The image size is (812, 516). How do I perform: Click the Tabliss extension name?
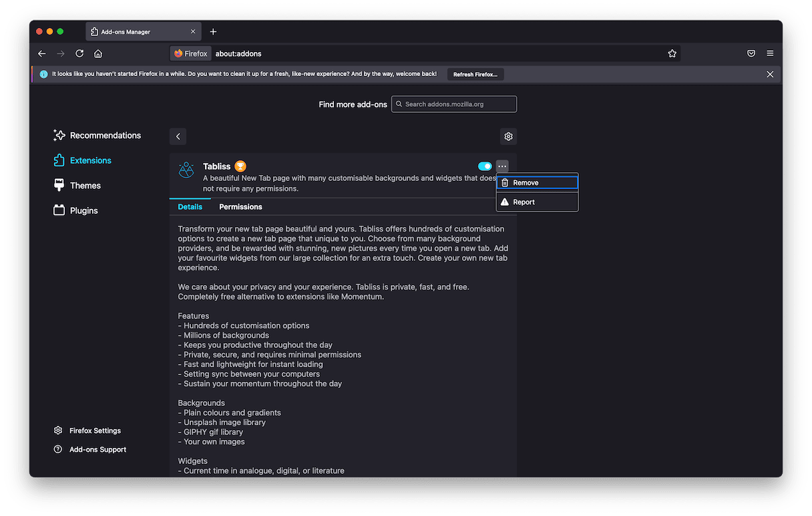pyautogui.click(x=216, y=166)
